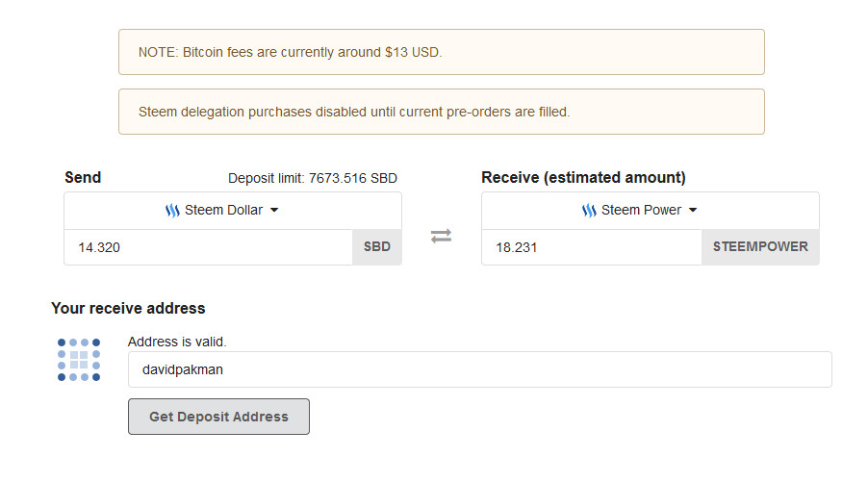Click the Send heading label

pyautogui.click(x=83, y=178)
